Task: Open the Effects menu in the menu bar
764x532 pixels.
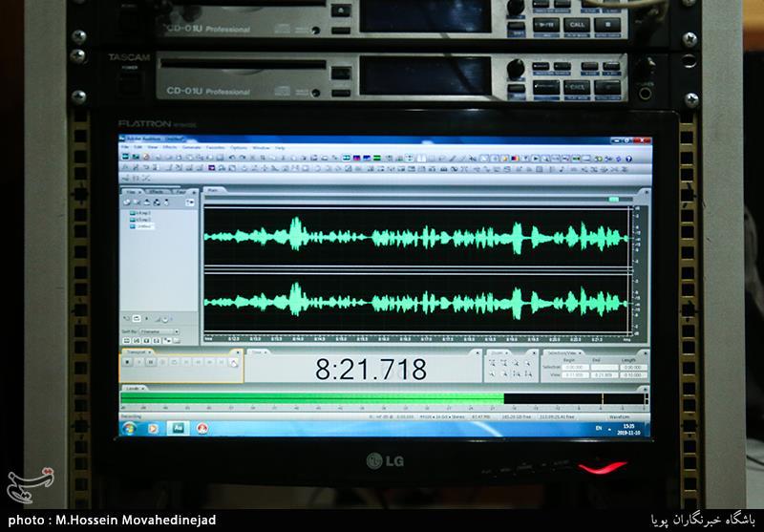Action: [x=169, y=148]
